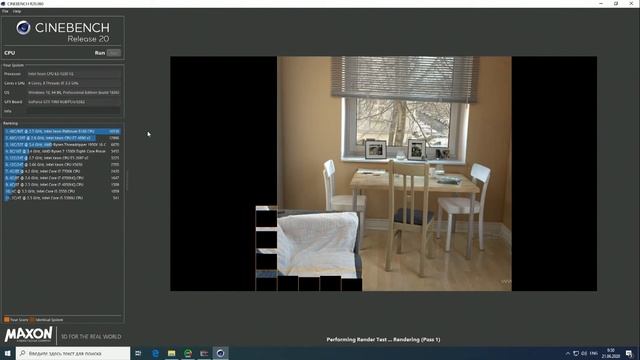This screenshot has width=640, height=360.
Task: Click the OS value field
Action: 74,93
